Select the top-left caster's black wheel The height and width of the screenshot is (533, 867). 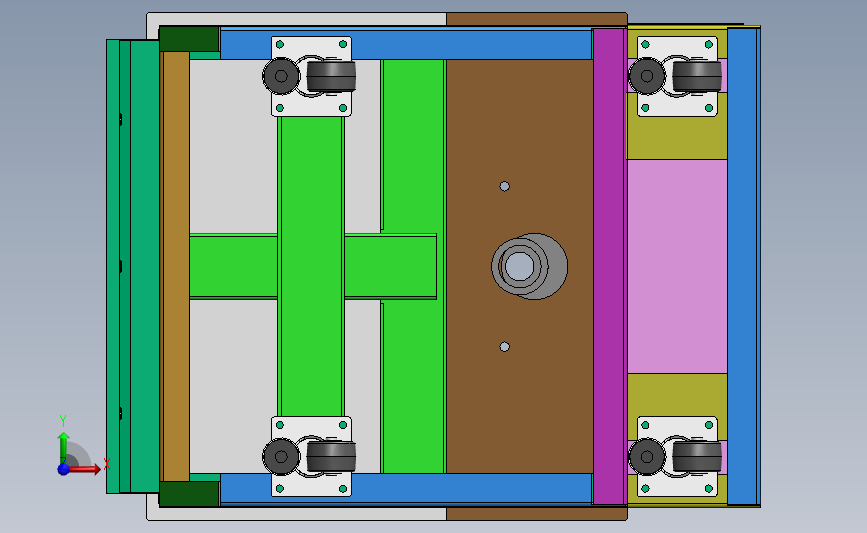coord(331,76)
